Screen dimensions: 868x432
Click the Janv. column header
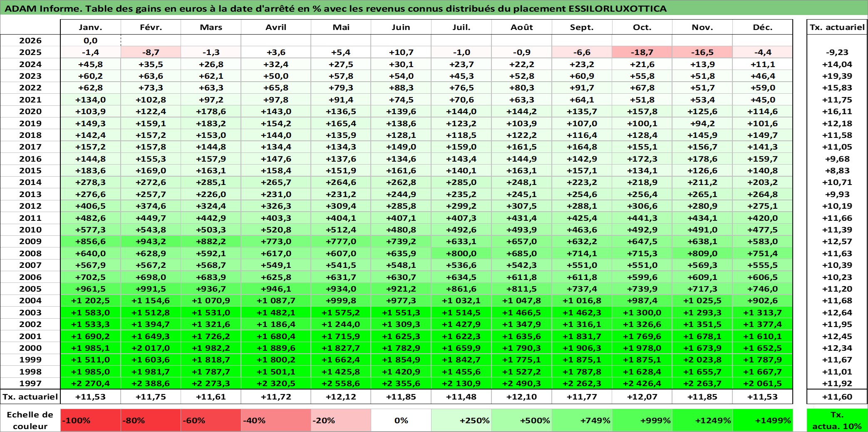pos(90,27)
